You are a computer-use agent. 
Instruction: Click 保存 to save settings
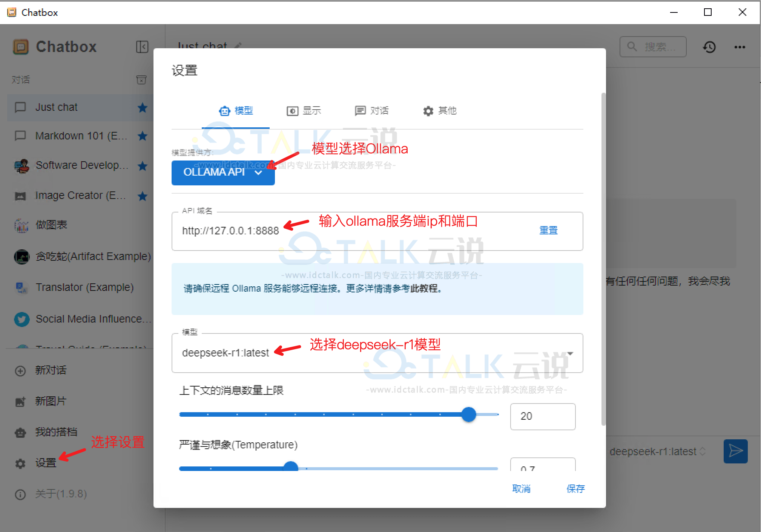[x=575, y=489]
